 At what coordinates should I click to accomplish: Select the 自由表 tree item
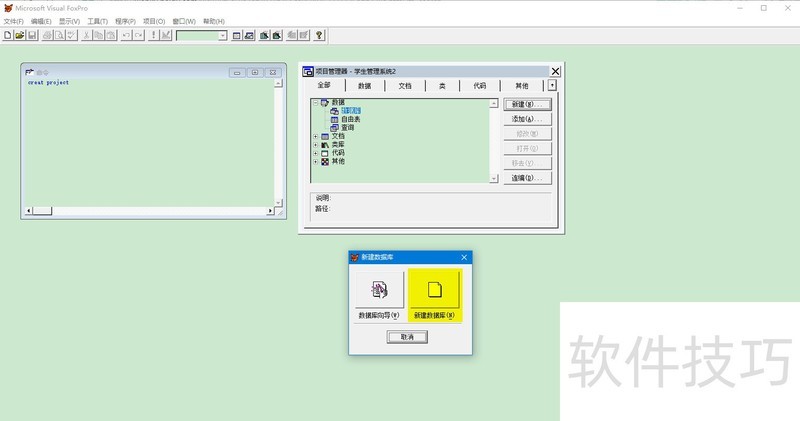pyautogui.click(x=351, y=119)
